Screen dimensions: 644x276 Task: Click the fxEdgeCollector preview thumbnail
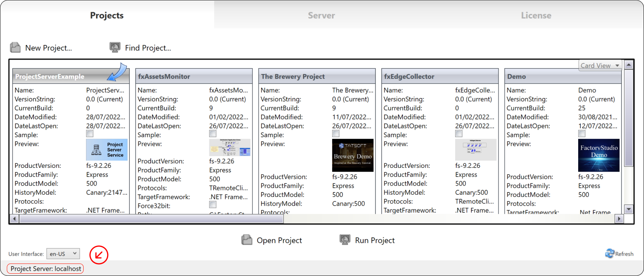point(476,150)
